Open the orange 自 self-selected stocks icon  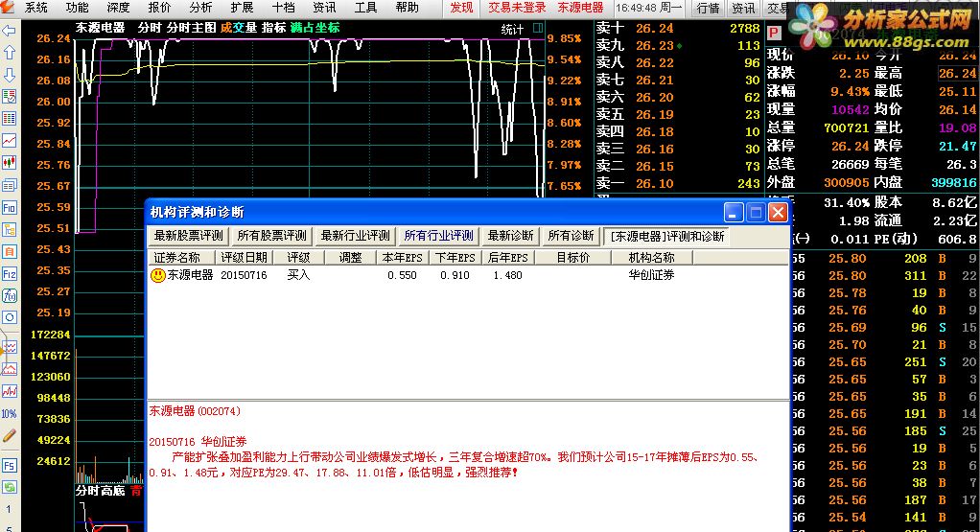click(10, 252)
